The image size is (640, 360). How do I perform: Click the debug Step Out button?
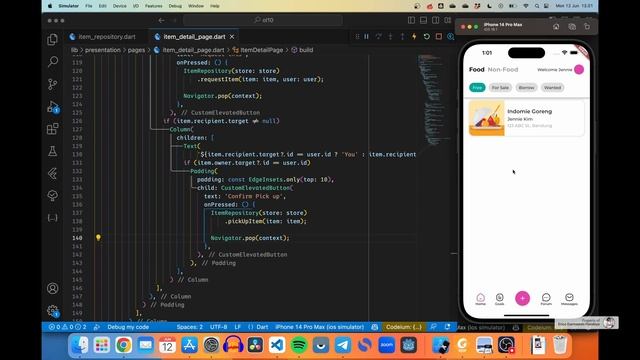point(402,37)
